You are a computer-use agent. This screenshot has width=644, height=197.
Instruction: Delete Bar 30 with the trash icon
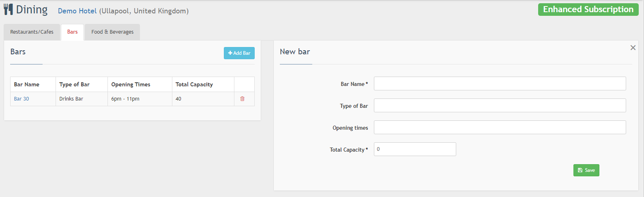243,98
